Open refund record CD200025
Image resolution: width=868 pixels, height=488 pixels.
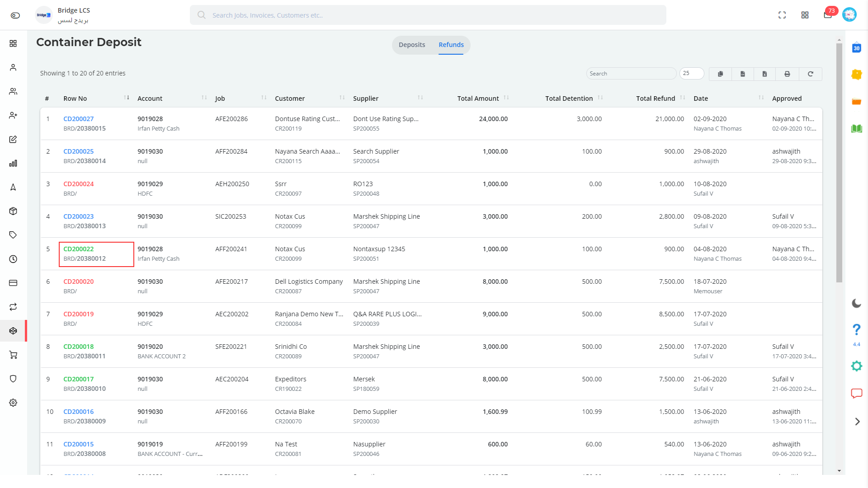coord(79,151)
